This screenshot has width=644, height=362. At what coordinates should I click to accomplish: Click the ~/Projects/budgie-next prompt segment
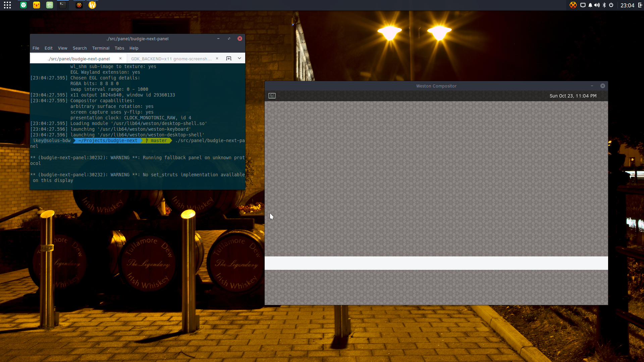(x=108, y=141)
